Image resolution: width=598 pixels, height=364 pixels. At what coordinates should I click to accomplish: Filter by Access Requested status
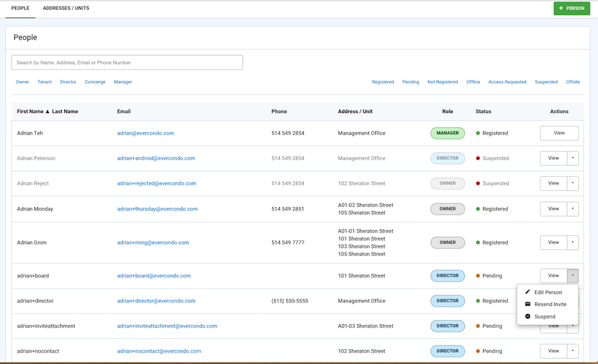(x=507, y=82)
